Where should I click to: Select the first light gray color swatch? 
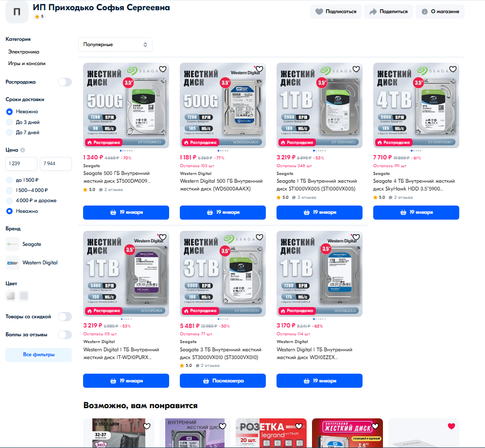pyautogui.click(x=11, y=295)
